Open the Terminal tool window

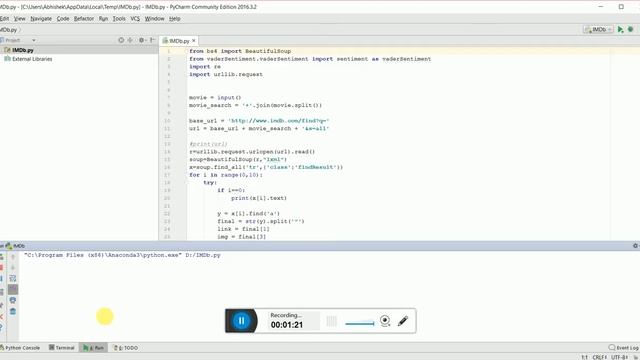click(x=62, y=348)
